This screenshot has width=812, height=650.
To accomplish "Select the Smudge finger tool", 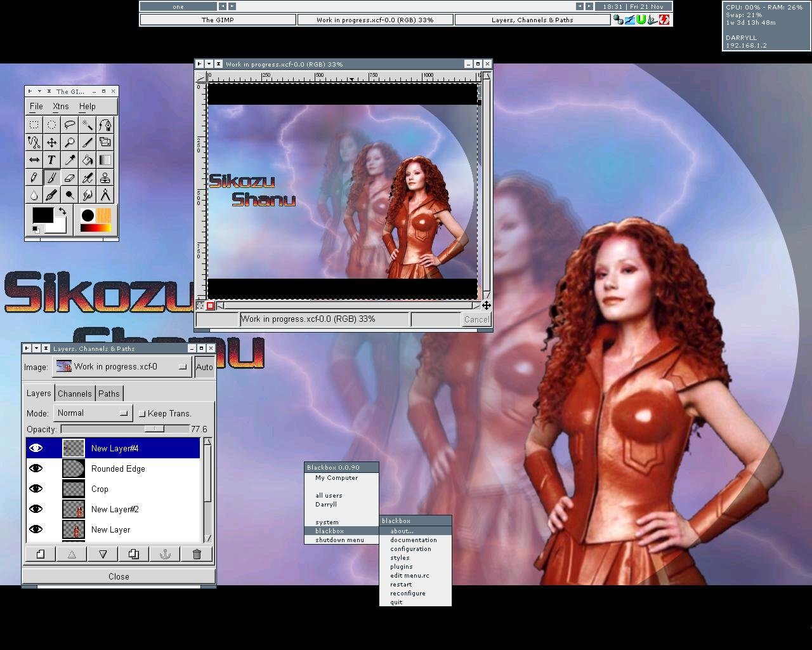I will pos(88,196).
